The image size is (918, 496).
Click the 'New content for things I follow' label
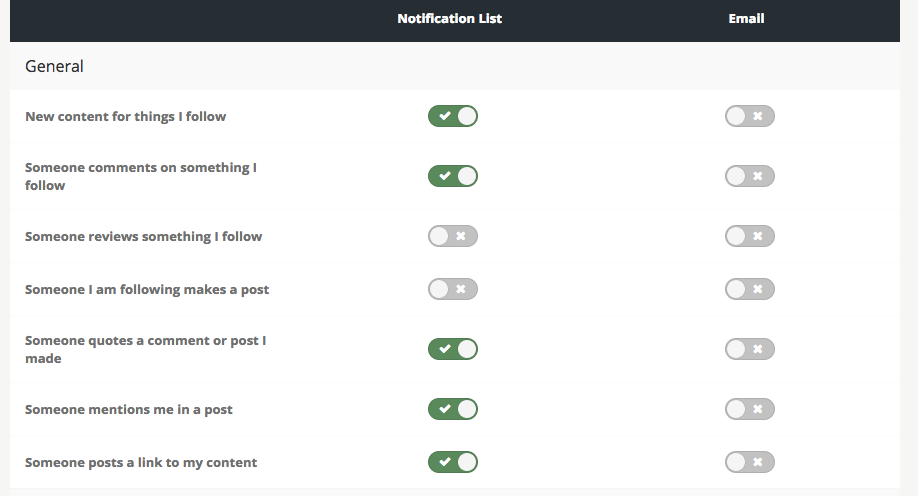click(x=125, y=116)
